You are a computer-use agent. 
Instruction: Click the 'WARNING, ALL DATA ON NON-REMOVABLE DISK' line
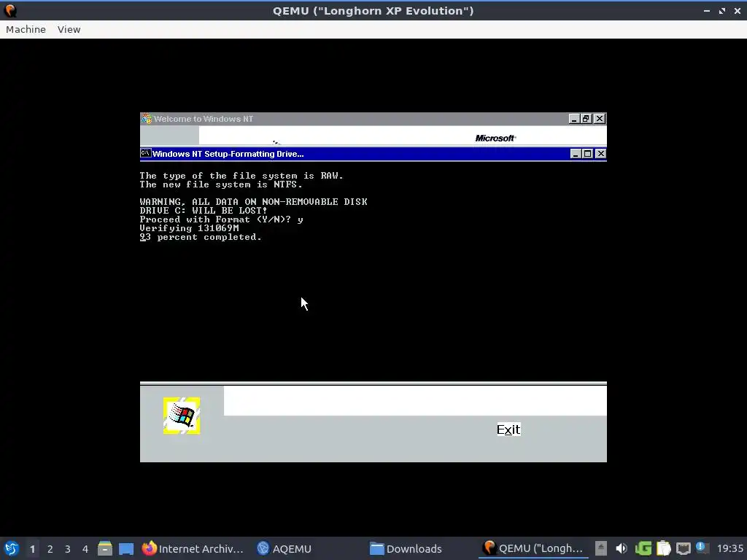253,202
